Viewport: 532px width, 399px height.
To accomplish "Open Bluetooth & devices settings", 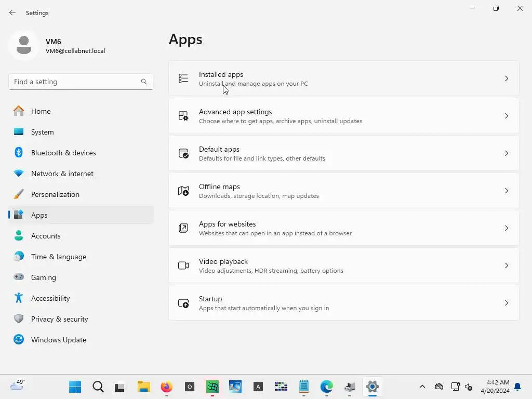I will click(x=81, y=153).
